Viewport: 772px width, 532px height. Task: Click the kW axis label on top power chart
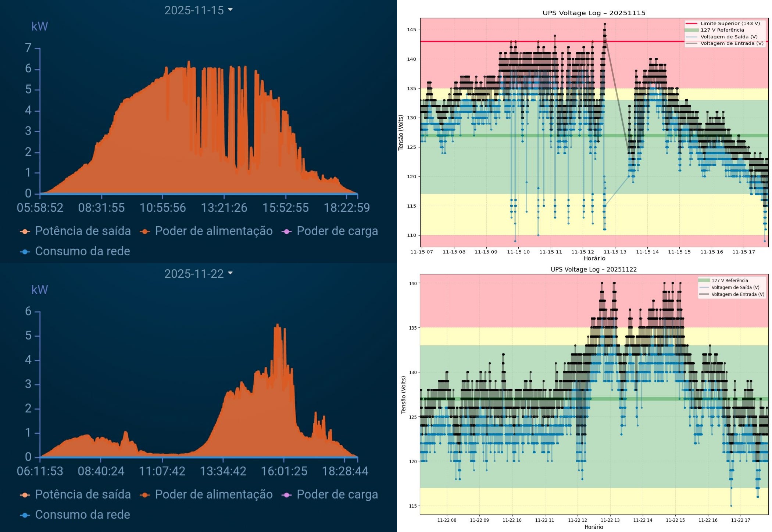(39, 26)
